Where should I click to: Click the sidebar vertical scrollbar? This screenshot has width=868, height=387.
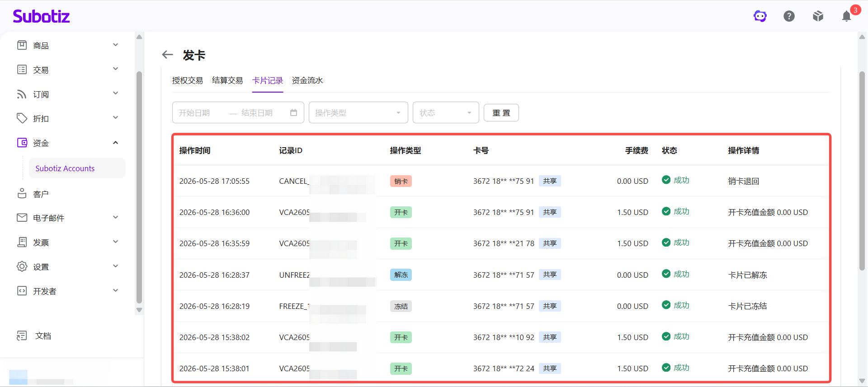(139, 187)
